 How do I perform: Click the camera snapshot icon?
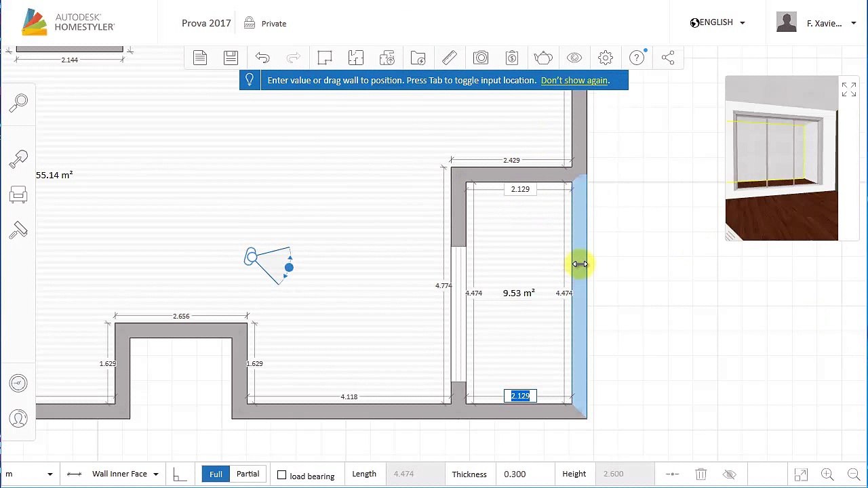tap(481, 58)
